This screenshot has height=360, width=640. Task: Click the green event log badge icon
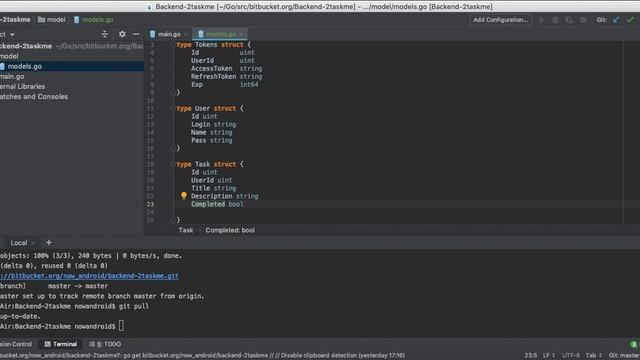633,344
